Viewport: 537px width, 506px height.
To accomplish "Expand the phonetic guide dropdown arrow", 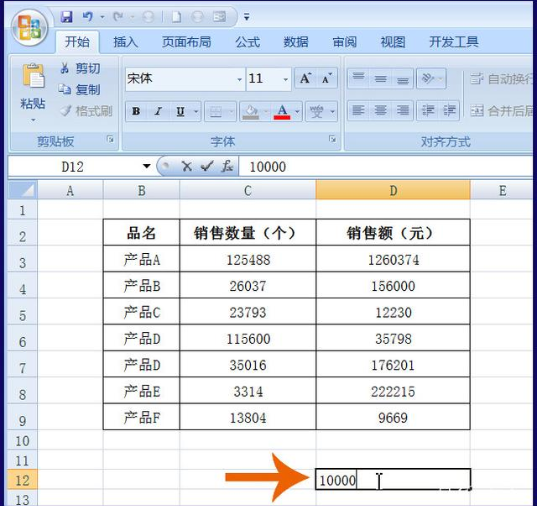I will pyautogui.click(x=332, y=111).
